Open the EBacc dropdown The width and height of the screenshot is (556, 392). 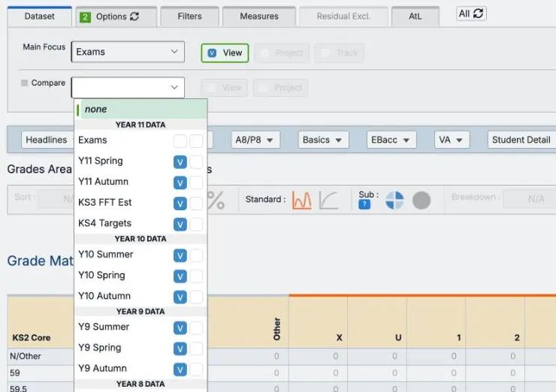click(x=391, y=140)
